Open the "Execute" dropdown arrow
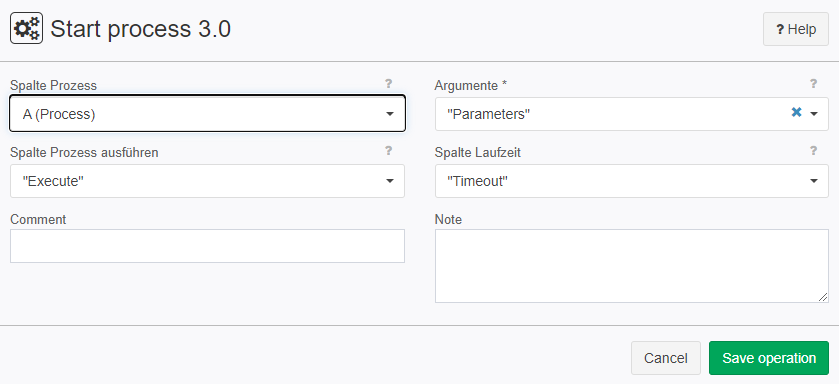 [x=390, y=181]
